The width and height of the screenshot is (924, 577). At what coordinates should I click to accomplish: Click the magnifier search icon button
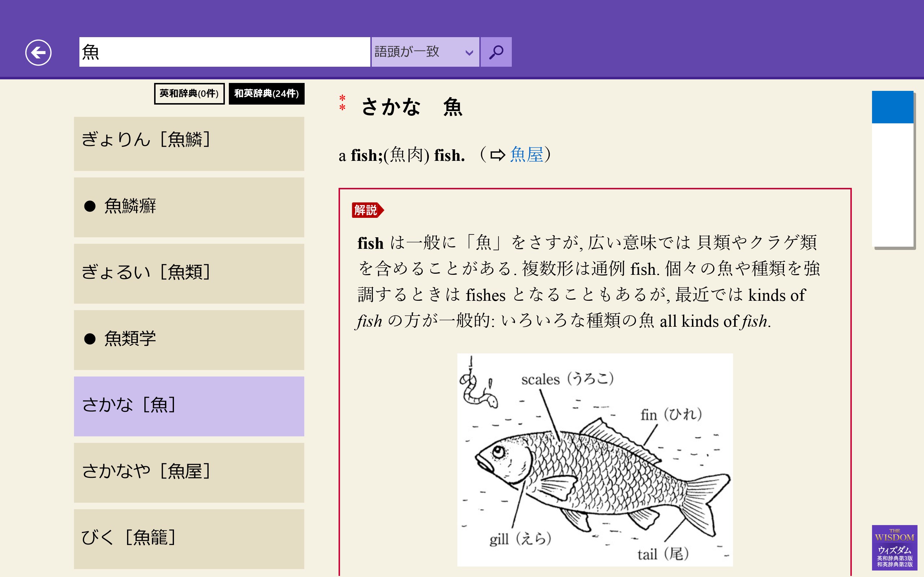(496, 52)
